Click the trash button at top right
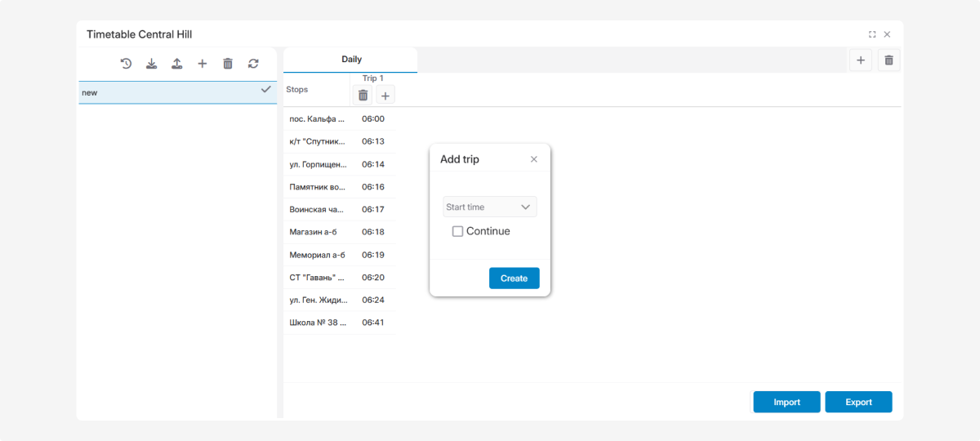This screenshot has height=441, width=980. coord(889,60)
